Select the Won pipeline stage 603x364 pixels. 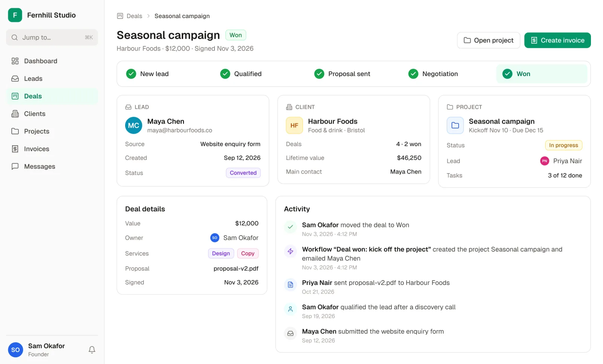[x=542, y=74]
